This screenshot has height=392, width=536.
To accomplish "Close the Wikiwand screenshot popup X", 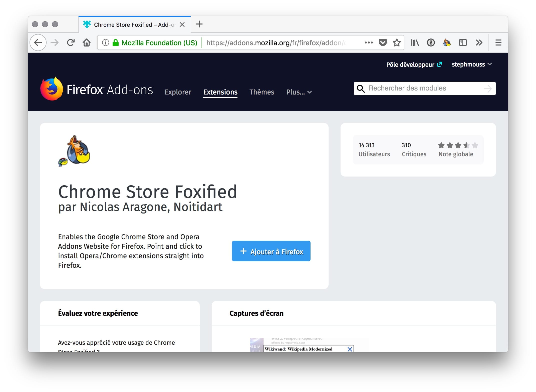I will coord(350,349).
